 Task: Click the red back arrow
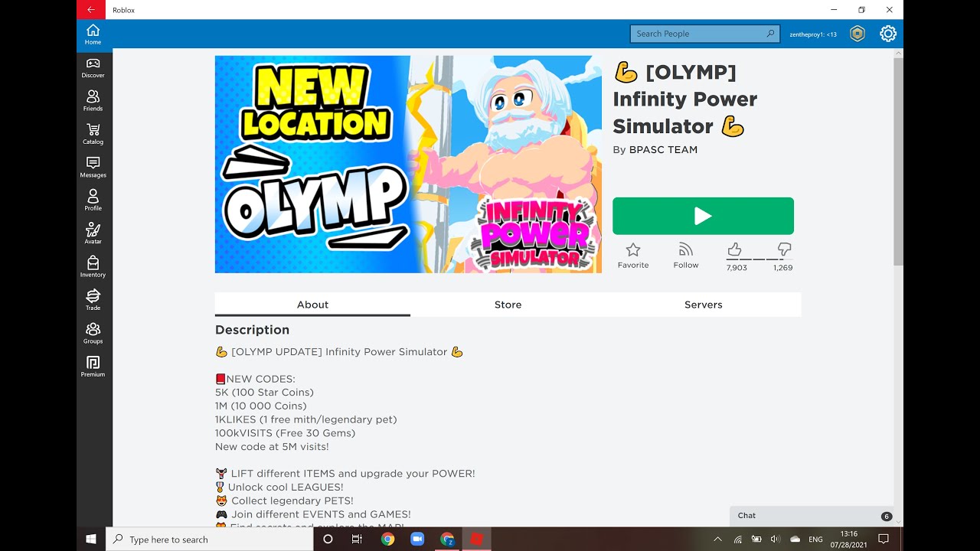tap(91, 10)
